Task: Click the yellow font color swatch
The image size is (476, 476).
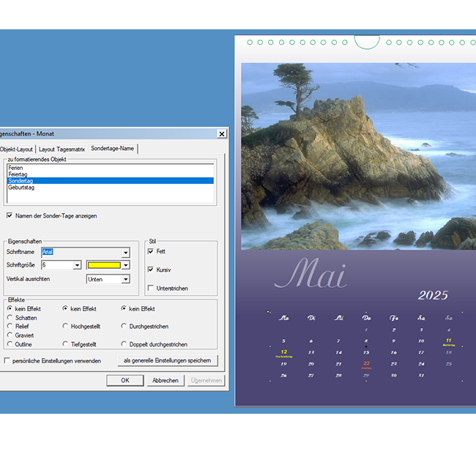Action: pos(103,265)
